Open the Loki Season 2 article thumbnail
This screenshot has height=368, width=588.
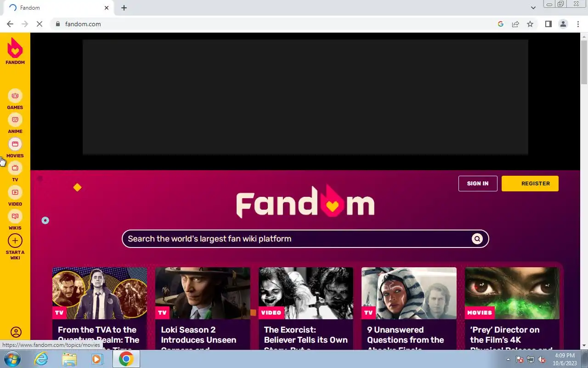203,293
